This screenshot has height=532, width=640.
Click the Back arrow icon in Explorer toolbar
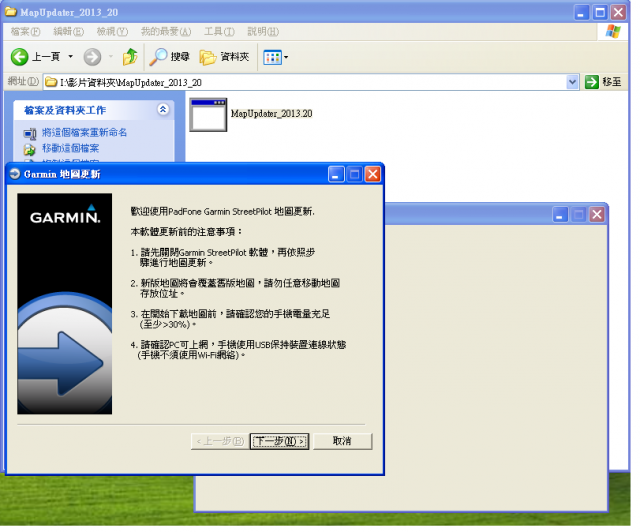tap(19, 57)
